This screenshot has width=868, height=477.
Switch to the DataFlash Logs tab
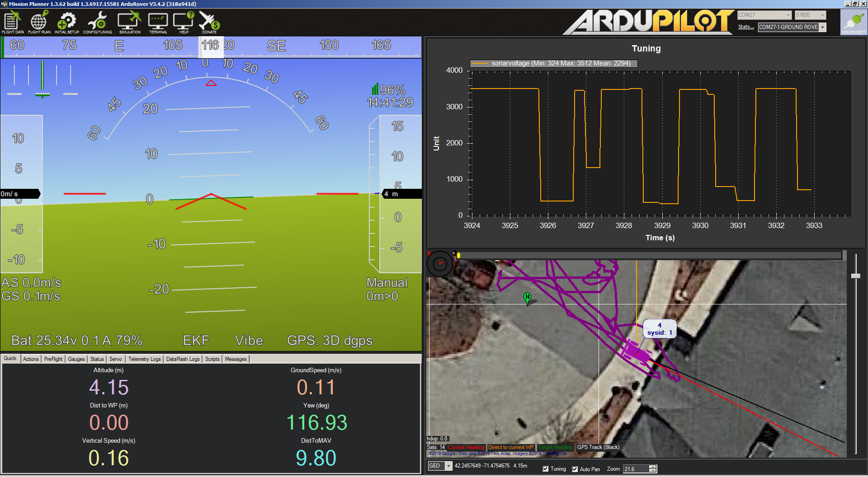point(183,359)
